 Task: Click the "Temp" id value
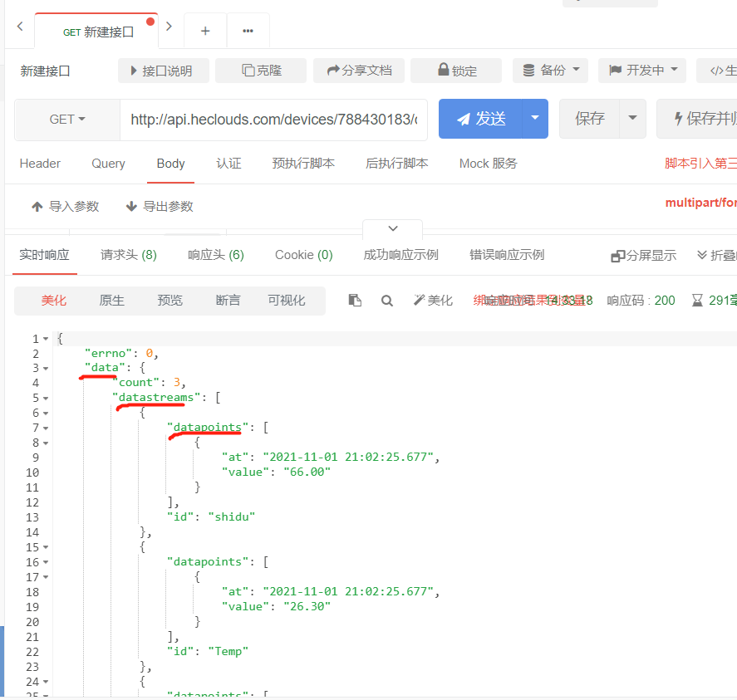point(228,652)
